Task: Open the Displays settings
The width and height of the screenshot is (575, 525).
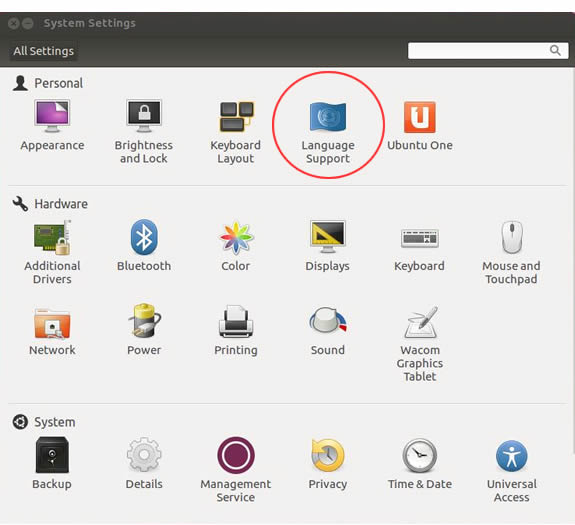Action: [x=327, y=245]
